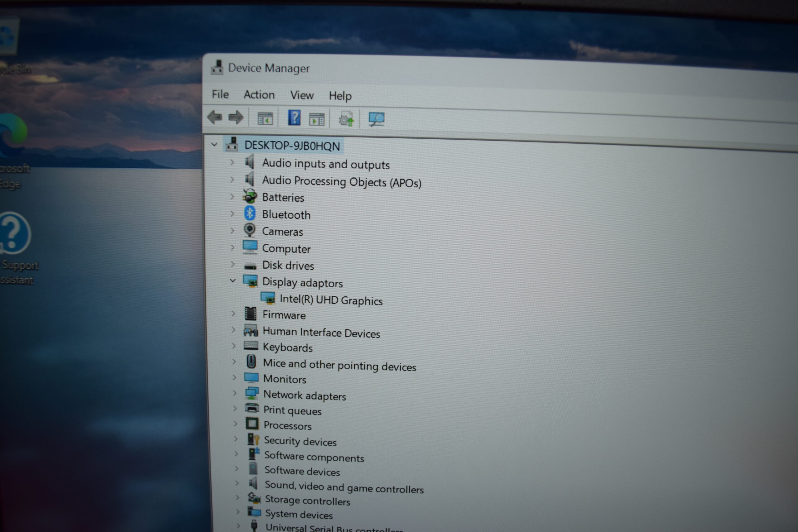Select the Human Interface Devices label

[321, 333]
